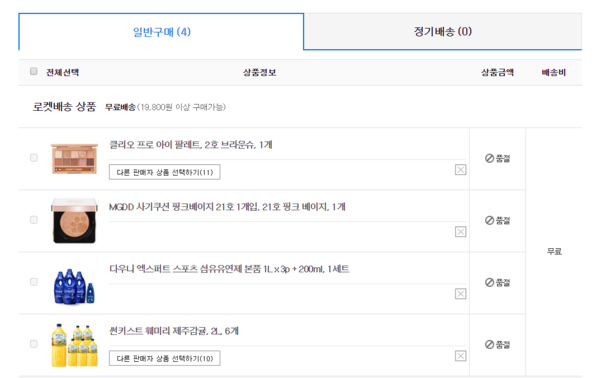Screen dimensions: 601x378
Task: Open the 클리오 eye palette product thumbnail
Action: tap(74, 159)
